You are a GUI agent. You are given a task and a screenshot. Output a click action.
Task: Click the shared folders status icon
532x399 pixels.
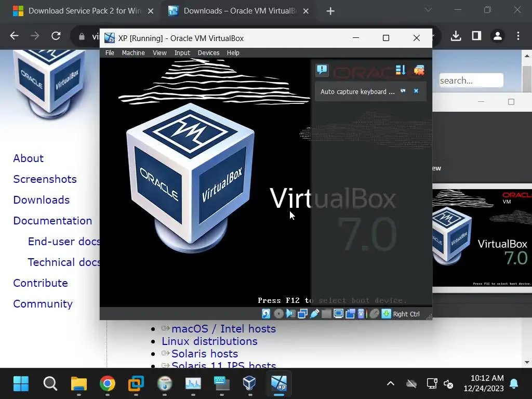click(x=326, y=314)
